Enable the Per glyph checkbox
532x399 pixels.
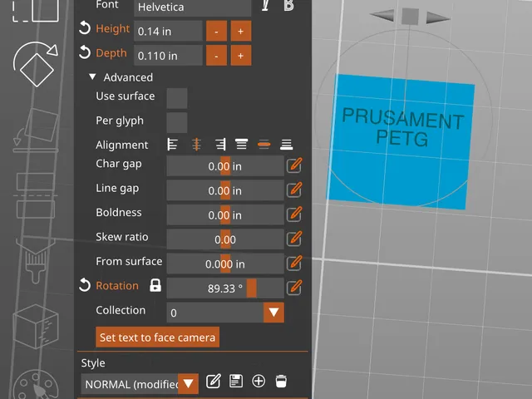[x=177, y=122]
